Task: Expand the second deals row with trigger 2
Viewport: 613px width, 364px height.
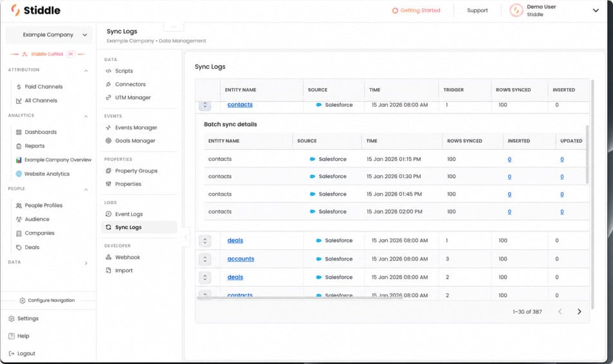Action: 205,278
